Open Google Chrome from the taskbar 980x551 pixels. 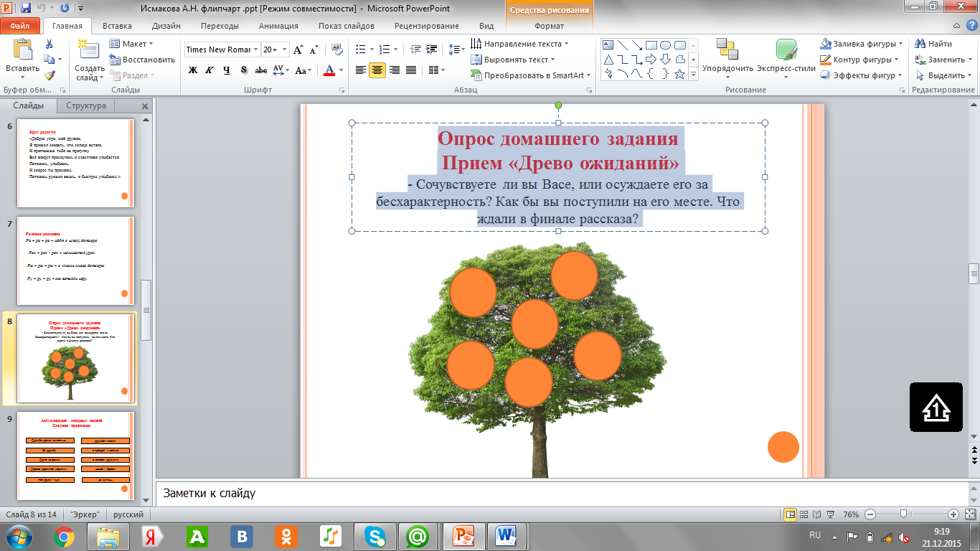click(x=63, y=536)
